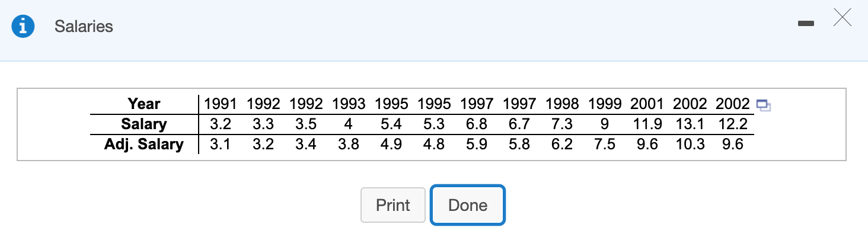This screenshot has width=868, height=237.
Task: Click the 1993 year cell
Action: 349,104
